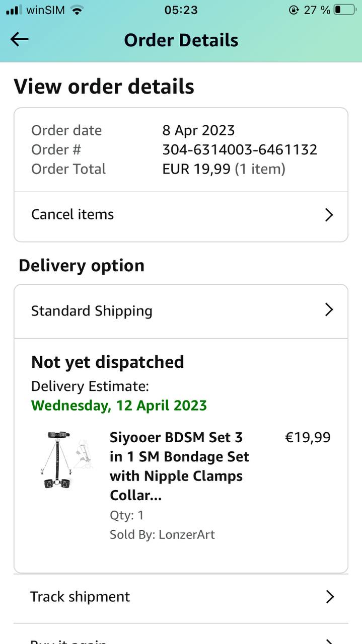Select the Cancel items option
The width and height of the screenshot is (362, 644).
click(x=73, y=214)
